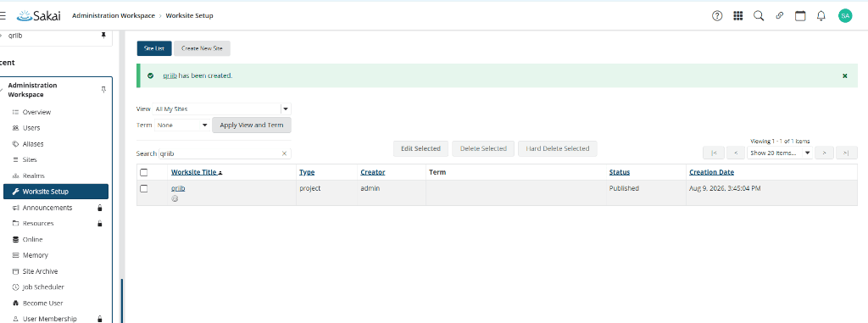This screenshot has width=868, height=323.
Task: Go to last page of results
Action: point(846,153)
